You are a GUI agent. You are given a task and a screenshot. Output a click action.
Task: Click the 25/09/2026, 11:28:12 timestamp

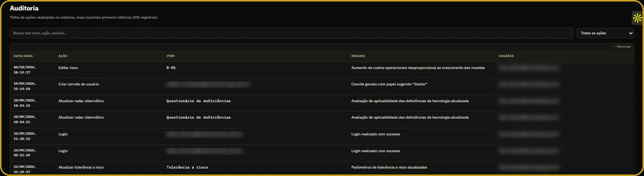click(25, 136)
